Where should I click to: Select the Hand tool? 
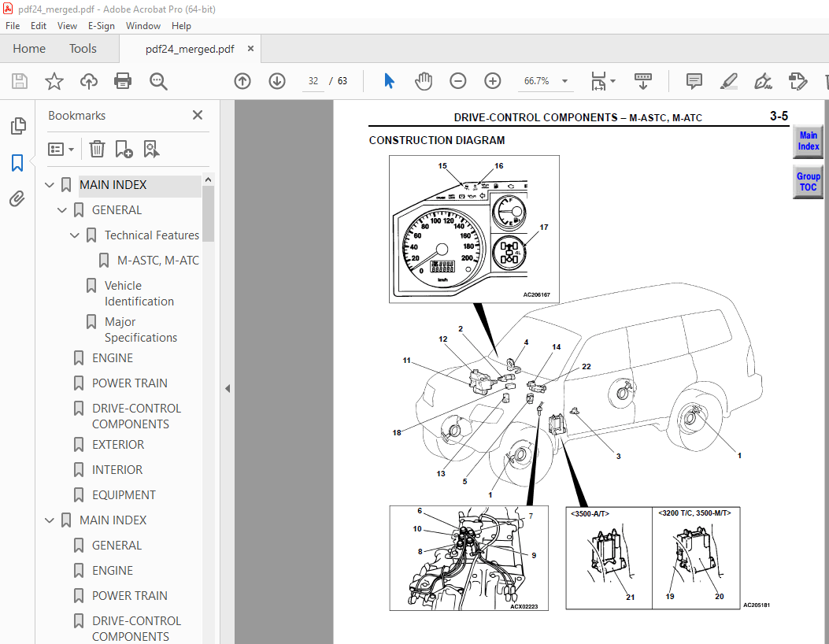424,81
